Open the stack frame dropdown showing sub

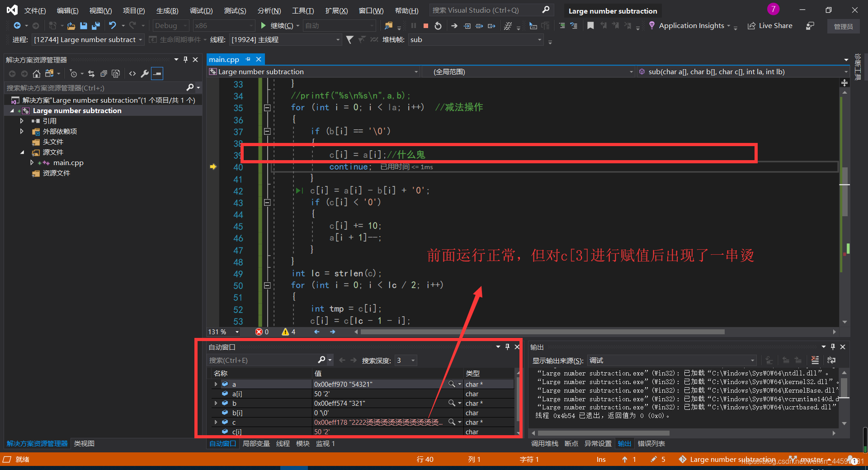click(x=476, y=40)
